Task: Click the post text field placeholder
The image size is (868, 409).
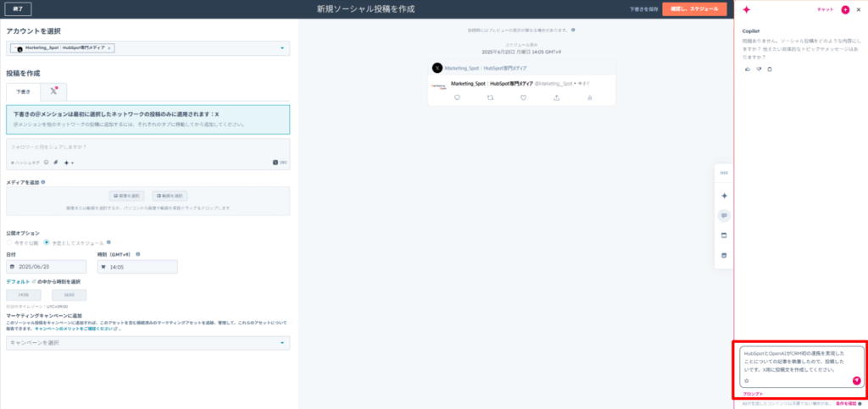Action: pyautogui.click(x=48, y=147)
